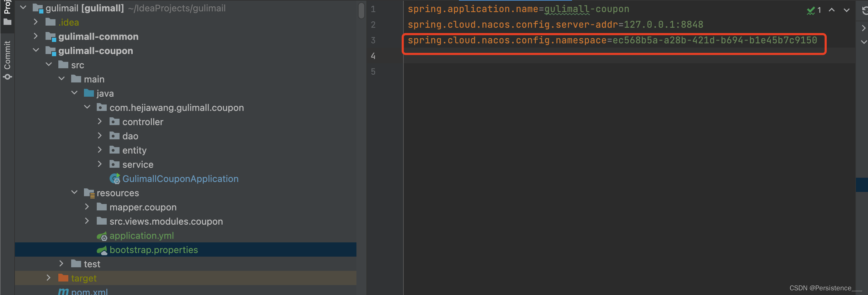This screenshot has height=295, width=868.
Task: Expand the test folder
Action: tap(62, 264)
